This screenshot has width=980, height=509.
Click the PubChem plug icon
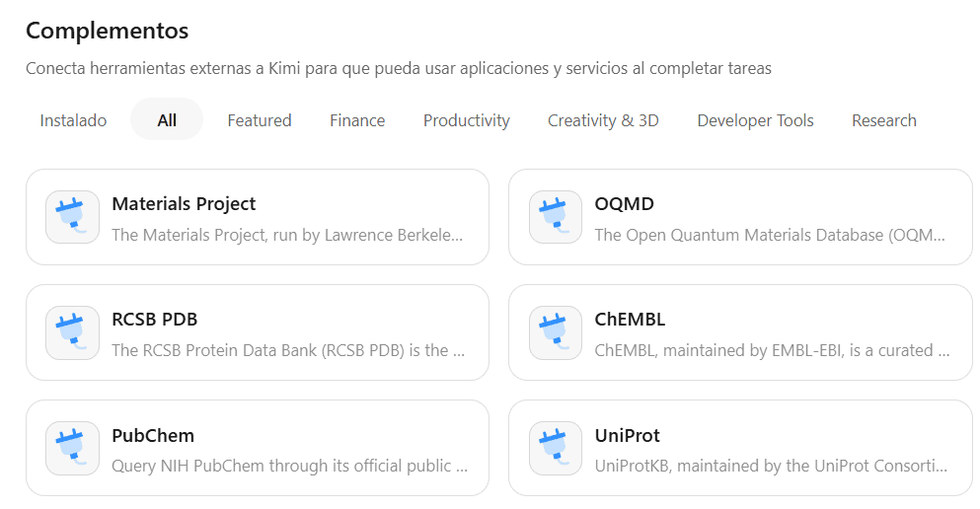point(72,448)
